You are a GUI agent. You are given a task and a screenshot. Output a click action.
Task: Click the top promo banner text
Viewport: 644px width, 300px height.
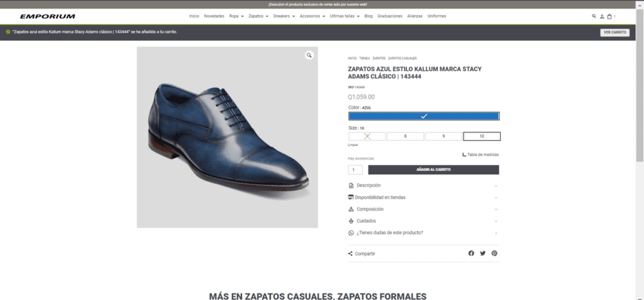coord(318,4)
